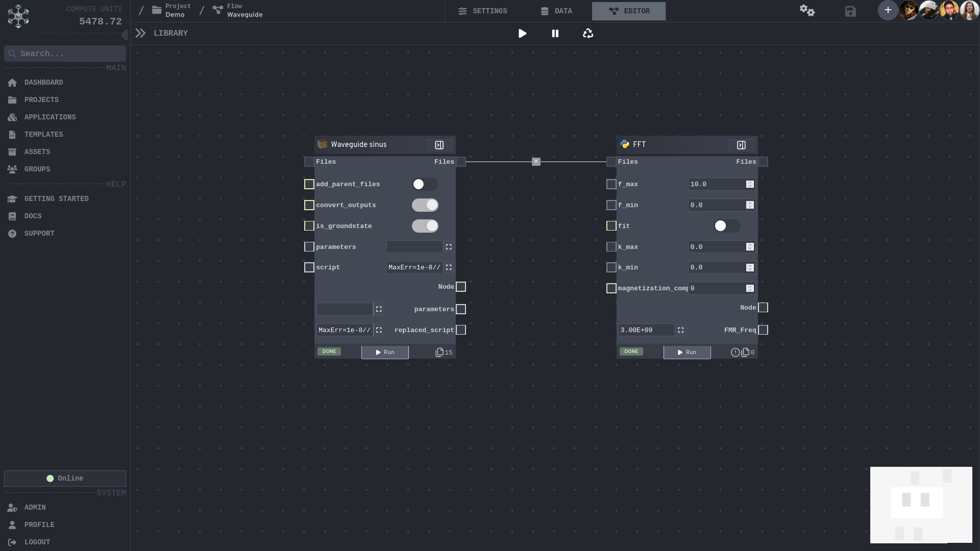Adjust the f_max value stepper
The height and width of the screenshot is (551, 980).
(x=750, y=184)
